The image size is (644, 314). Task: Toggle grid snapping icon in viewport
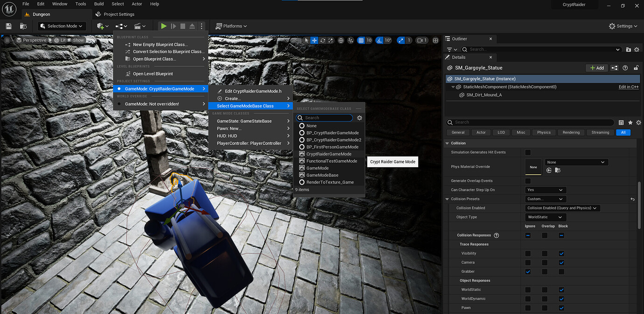pos(361,40)
